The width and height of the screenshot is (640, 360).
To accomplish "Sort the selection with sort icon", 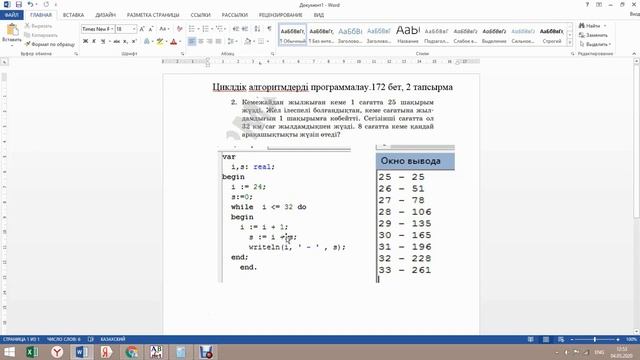I will click(257, 29).
